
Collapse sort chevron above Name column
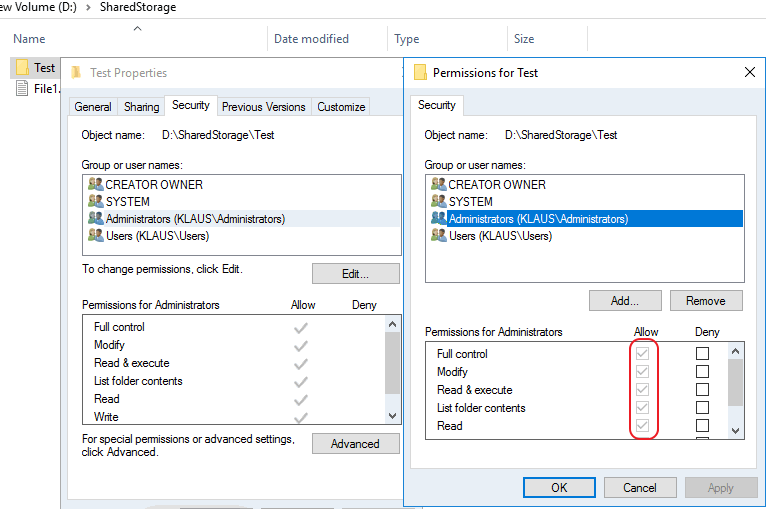point(138,28)
